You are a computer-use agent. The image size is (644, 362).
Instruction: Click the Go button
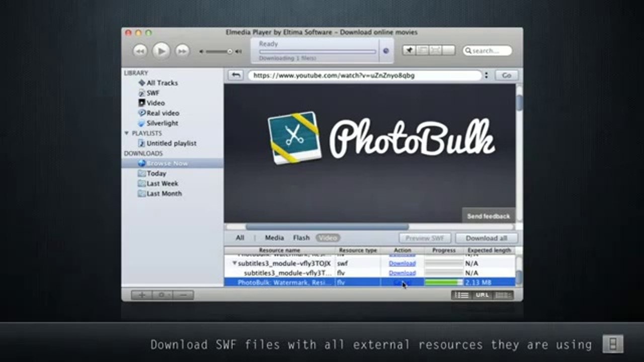[506, 75]
